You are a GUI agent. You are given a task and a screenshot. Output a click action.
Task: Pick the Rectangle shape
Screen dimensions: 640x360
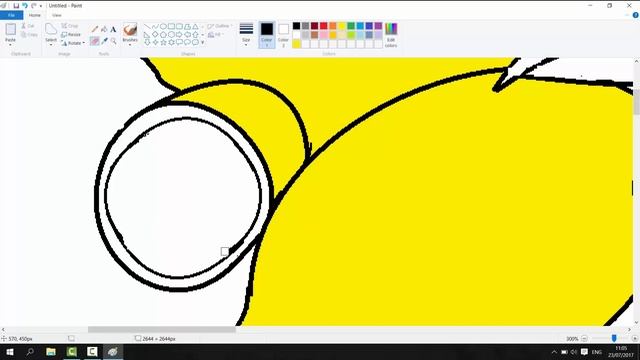tap(171, 27)
